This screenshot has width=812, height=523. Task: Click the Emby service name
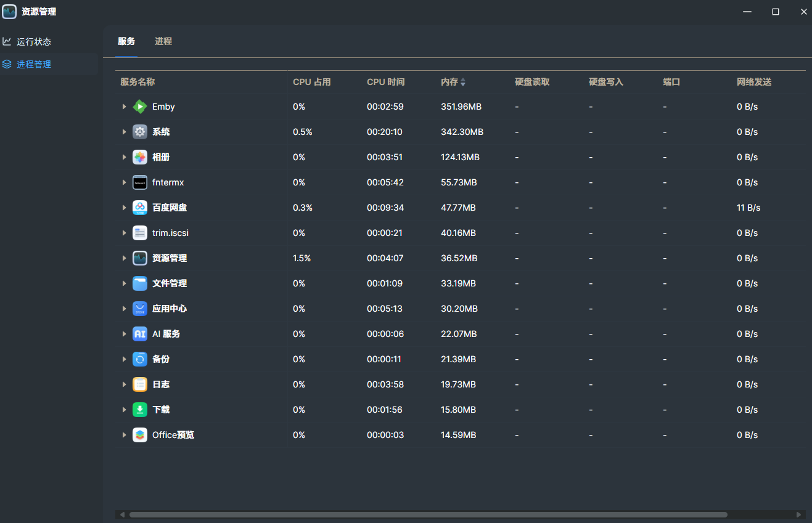click(x=163, y=107)
